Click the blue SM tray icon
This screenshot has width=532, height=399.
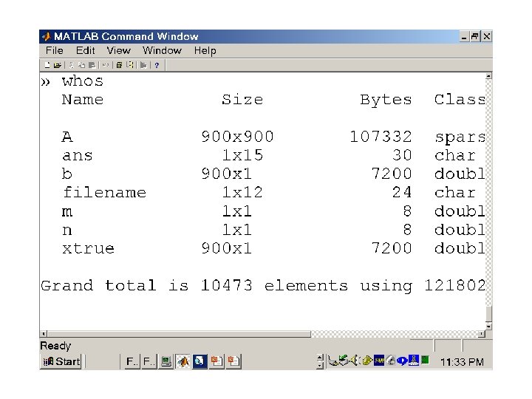coord(379,361)
